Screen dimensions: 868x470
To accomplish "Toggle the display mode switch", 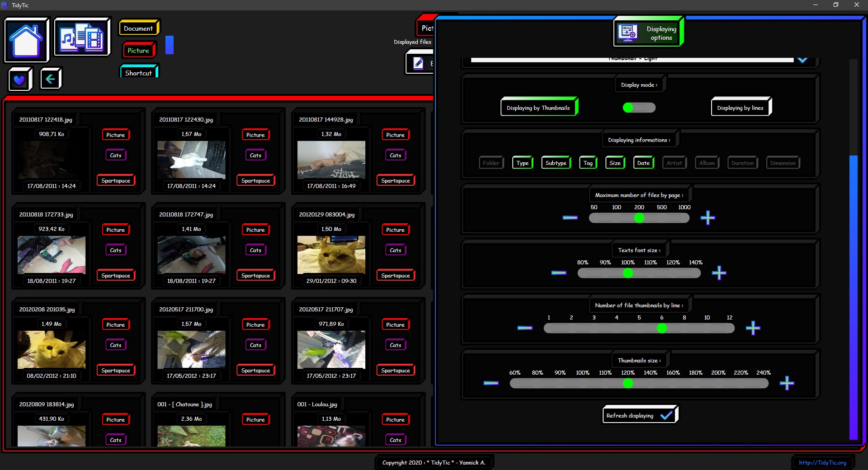I will (639, 108).
